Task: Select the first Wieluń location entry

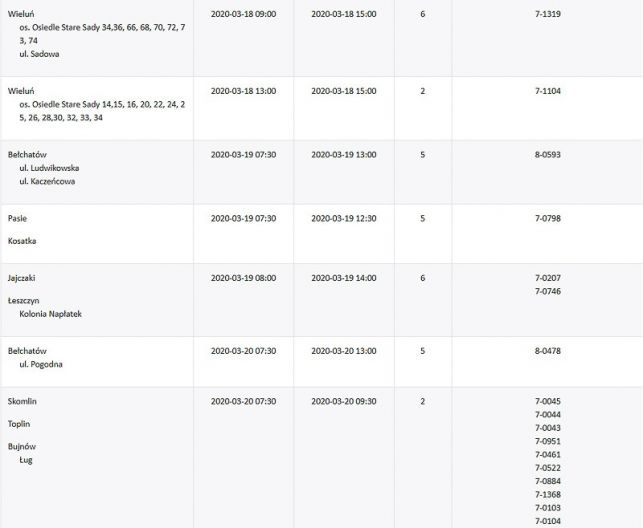Action: (21, 14)
